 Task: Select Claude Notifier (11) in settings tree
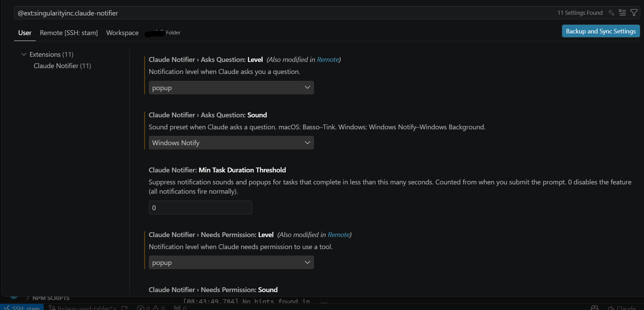(62, 66)
